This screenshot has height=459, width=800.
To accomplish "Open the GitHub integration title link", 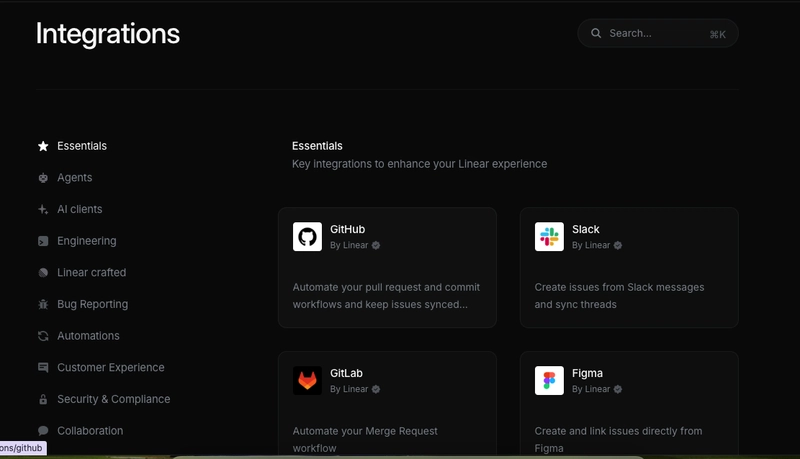I will [x=347, y=229].
